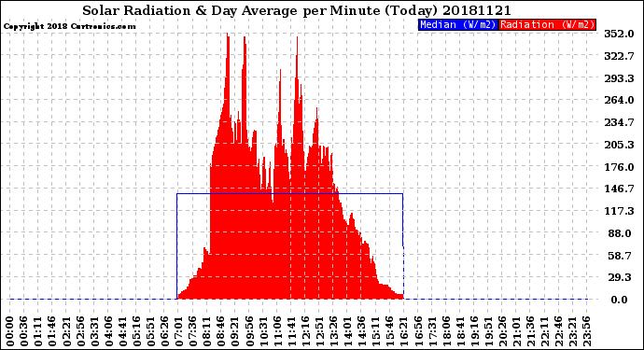This screenshot has width=644, height=350.
Task: Click the x-axis time label '16:56'
Action: pyautogui.click(x=418, y=331)
